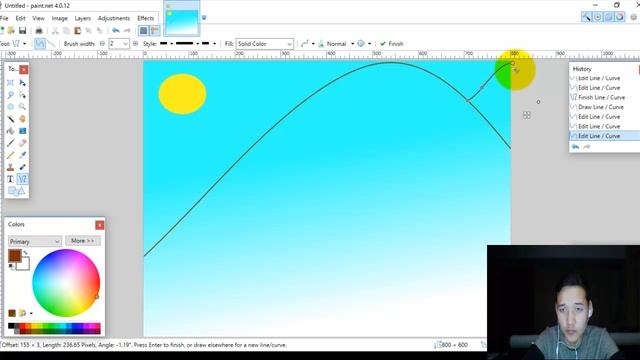This screenshot has height=360, width=640.
Task: Pick a hue on the color wheel
Action: [x=66, y=283]
